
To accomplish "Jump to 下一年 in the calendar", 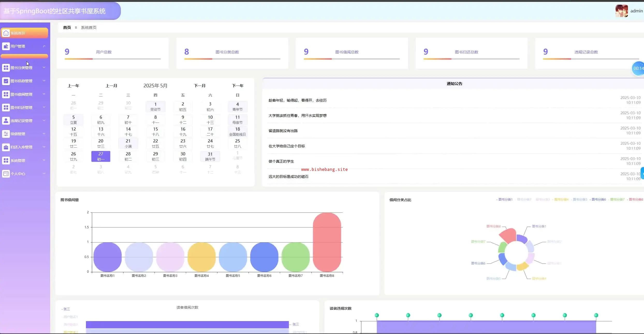I will (x=237, y=86).
